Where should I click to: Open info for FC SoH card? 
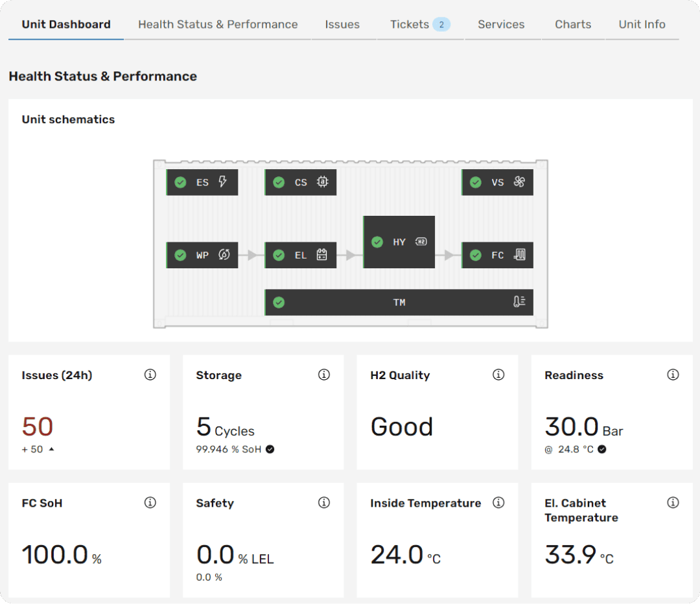[150, 503]
